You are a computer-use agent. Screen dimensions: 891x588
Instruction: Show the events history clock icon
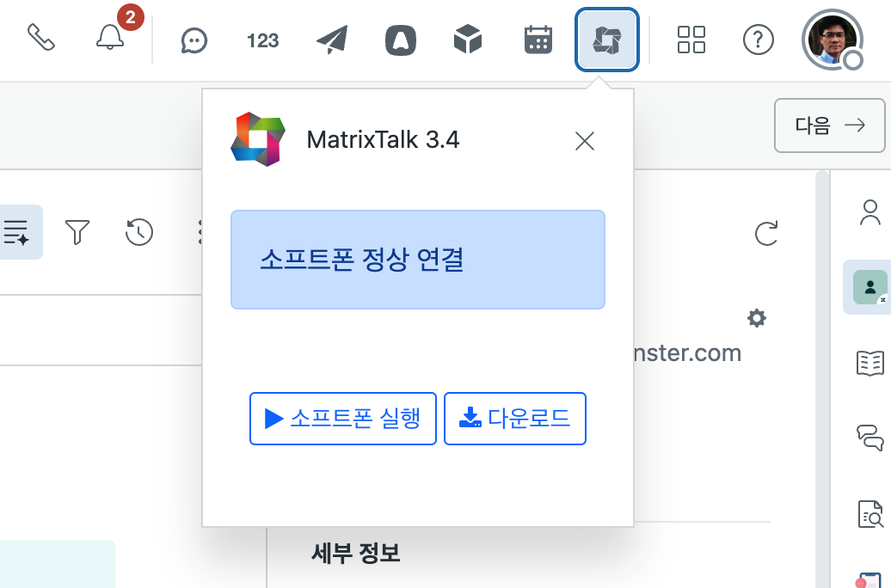139,231
